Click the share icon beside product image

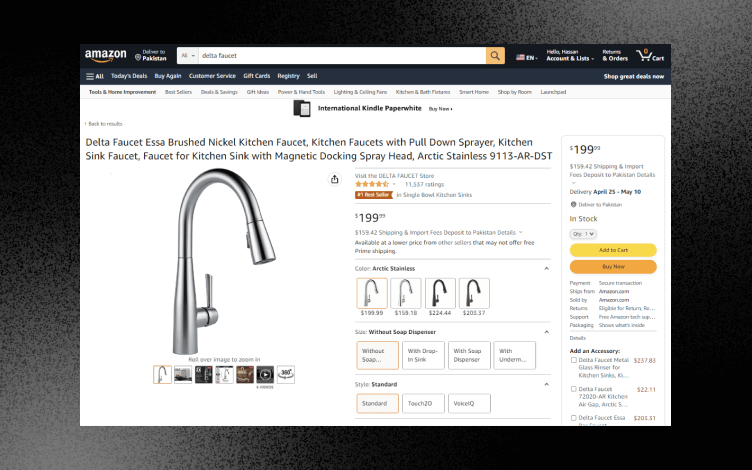pyautogui.click(x=334, y=179)
